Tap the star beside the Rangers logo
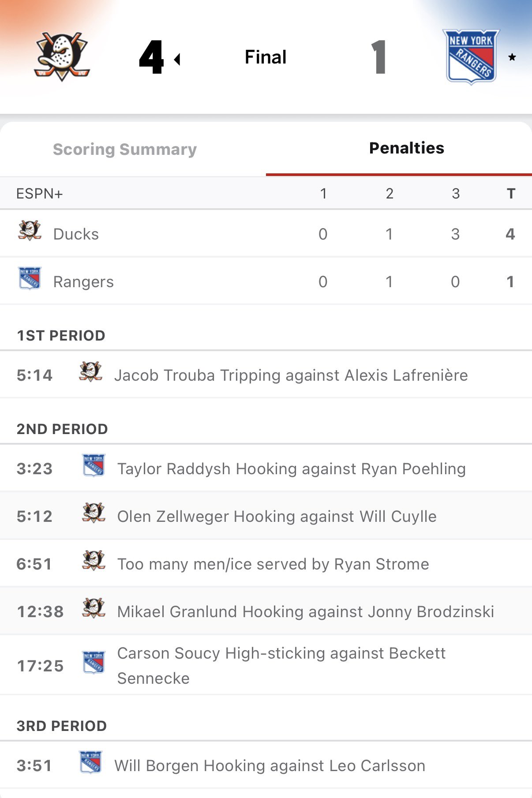Screen dimensions: 532x798 pos(512,57)
